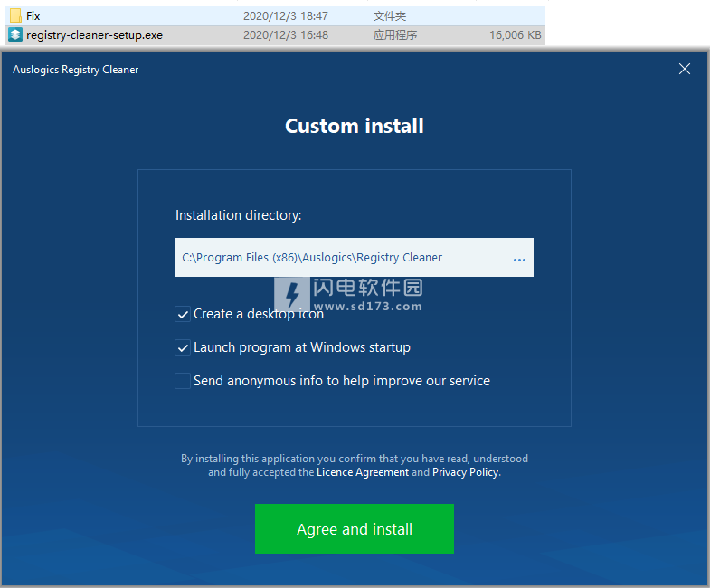Open the Licence Agreement link
Image resolution: width=710 pixels, height=588 pixels.
click(x=362, y=472)
